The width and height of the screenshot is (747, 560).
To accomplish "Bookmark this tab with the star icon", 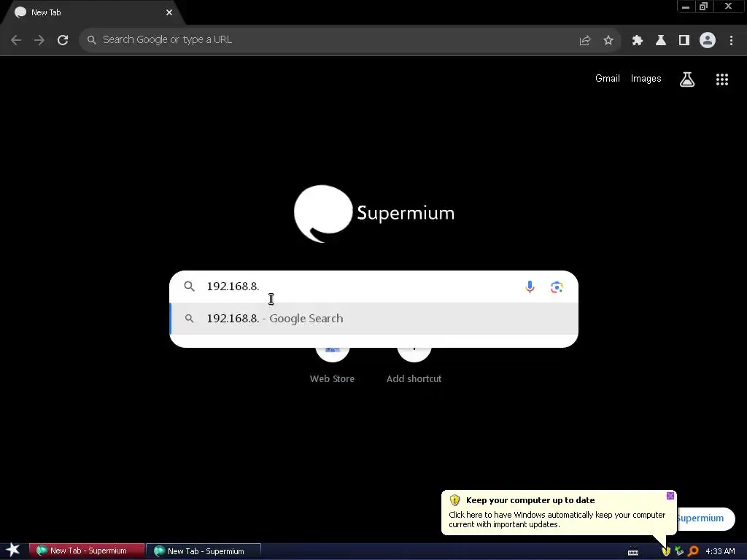I will point(608,40).
